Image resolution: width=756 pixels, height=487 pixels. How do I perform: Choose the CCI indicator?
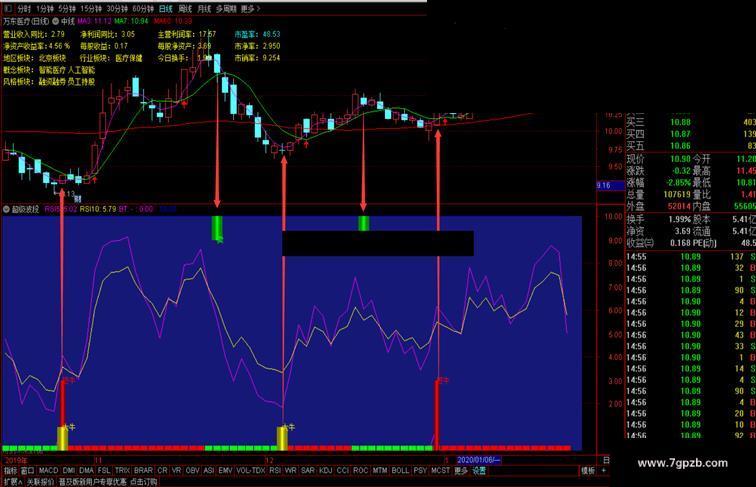[x=343, y=471]
